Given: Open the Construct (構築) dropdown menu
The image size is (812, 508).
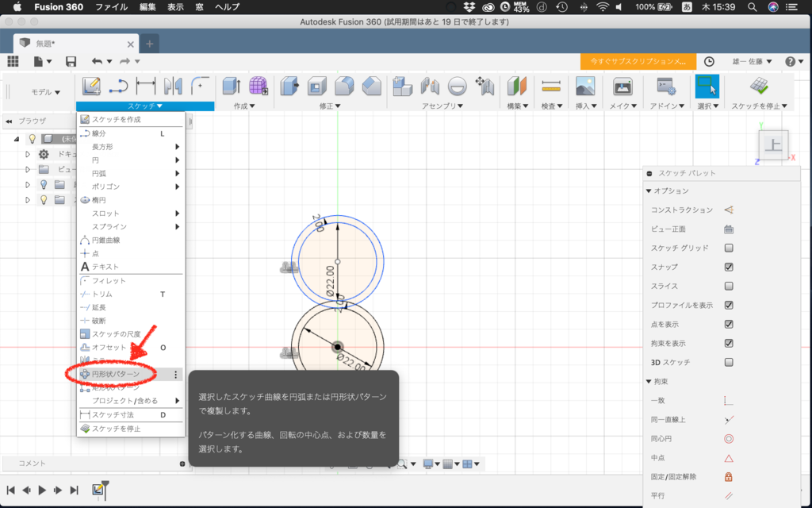Looking at the screenshot, I should (517, 106).
